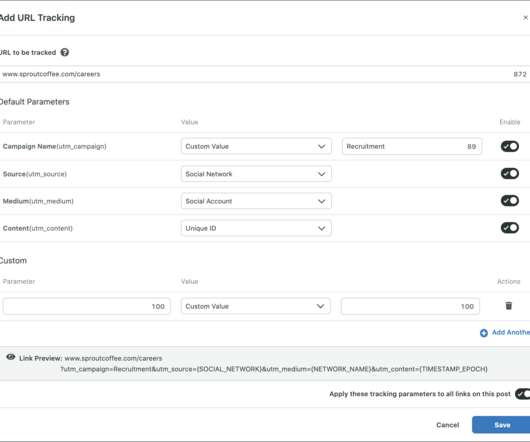The image size is (530, 442).
Task: Toggle the Campaign Name parameter switch
Action: pos(510,146)
